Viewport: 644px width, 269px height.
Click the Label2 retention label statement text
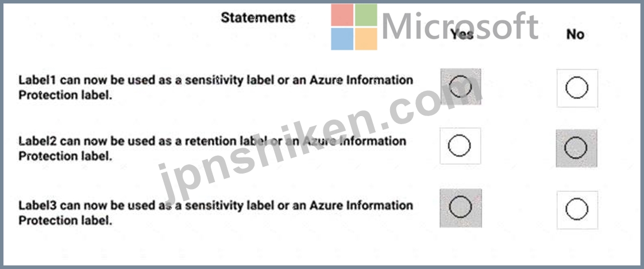click(x=213, y=149)
